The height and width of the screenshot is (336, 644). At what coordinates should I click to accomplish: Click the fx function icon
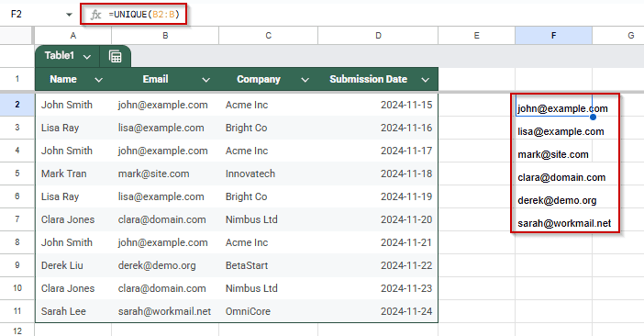(95, 15)
